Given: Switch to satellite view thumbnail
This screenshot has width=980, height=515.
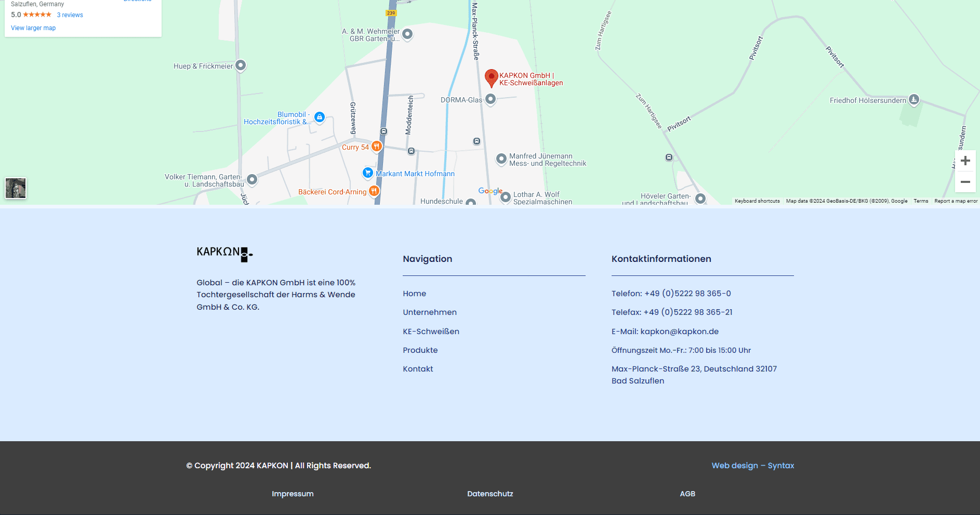Looking at the screenshot, I should click(x=16, y=188).
